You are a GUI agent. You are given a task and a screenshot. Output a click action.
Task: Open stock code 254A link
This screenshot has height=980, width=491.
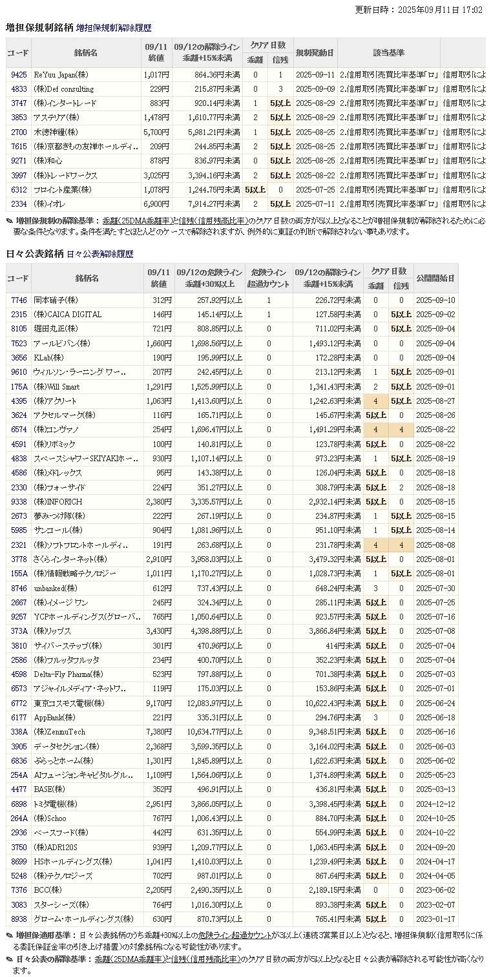pyautogui.click(x=19, y=775)
